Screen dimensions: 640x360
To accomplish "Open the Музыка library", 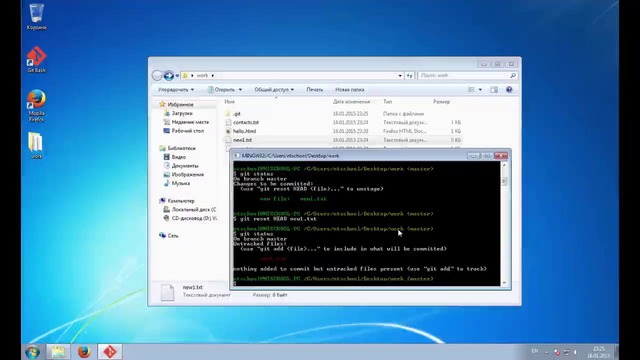I will (180, 183).
